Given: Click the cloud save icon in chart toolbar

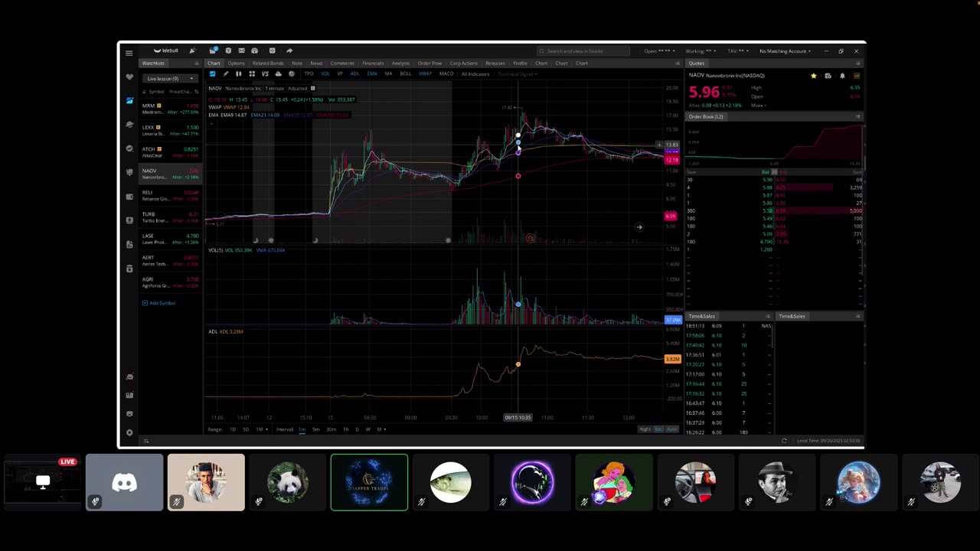Looking at the screenshot, I should click(x=278, y=73).
